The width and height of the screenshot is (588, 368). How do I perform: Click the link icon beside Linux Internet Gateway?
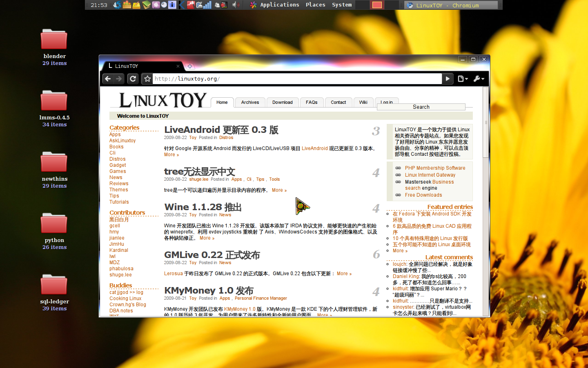click(x=398, y=175)
